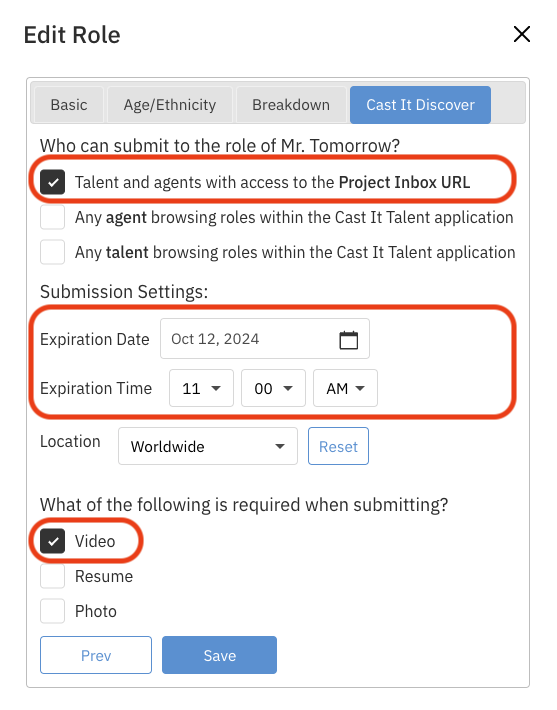
Task: Click the Expiration Date field showing Oct 12, 2024
Action: tap(265, 339)
